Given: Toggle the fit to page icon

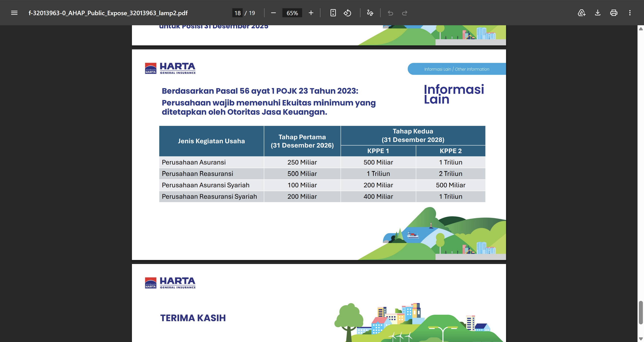Looking at the screenshot, I should click(x=333, y=13).
